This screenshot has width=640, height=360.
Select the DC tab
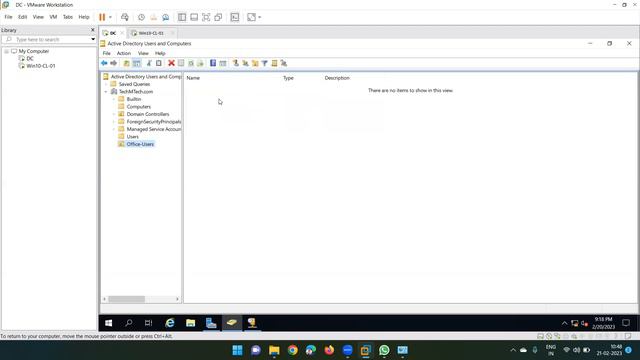coord(113,33)
